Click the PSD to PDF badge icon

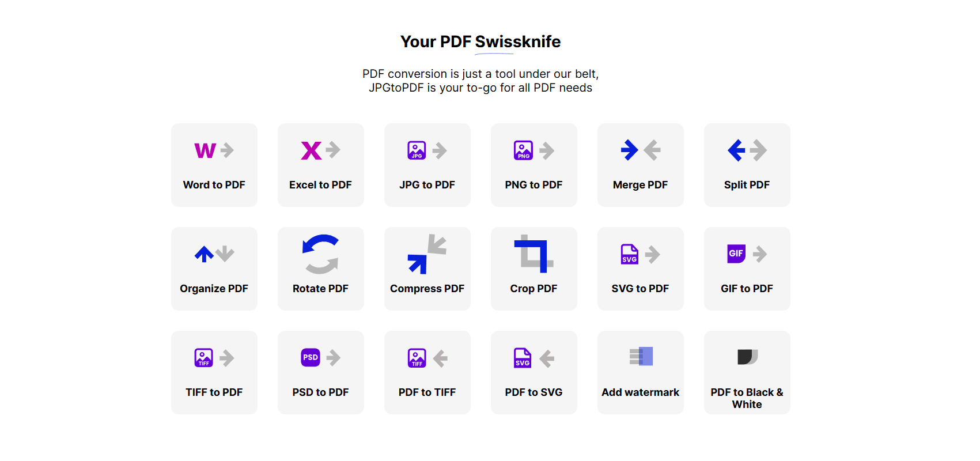(x=311, y=357)
